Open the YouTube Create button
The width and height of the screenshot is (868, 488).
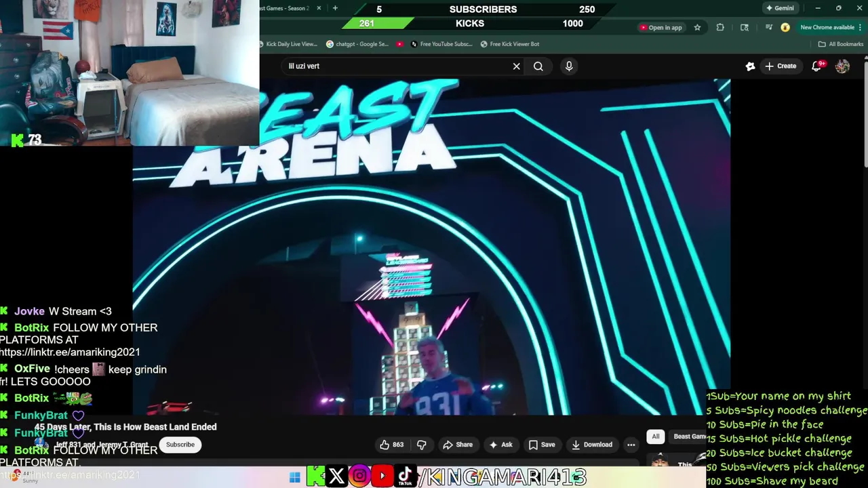pyautogui.click(x=781, y=66)
